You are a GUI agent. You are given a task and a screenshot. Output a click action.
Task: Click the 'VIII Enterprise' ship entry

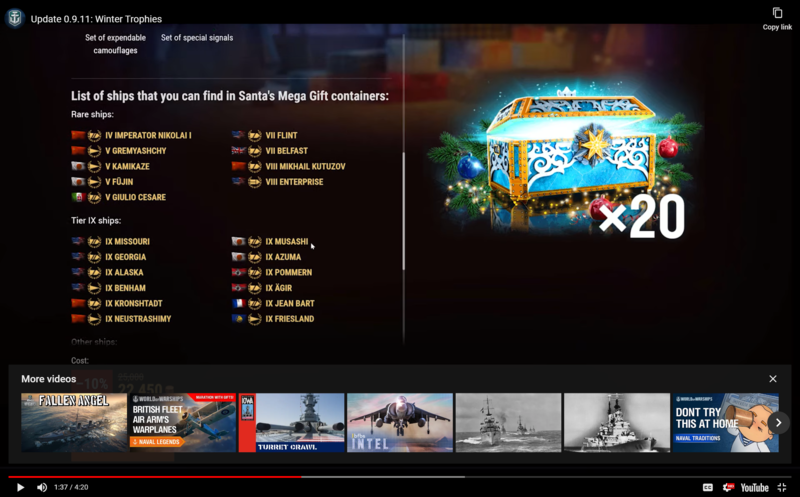[x=278, y=182]
